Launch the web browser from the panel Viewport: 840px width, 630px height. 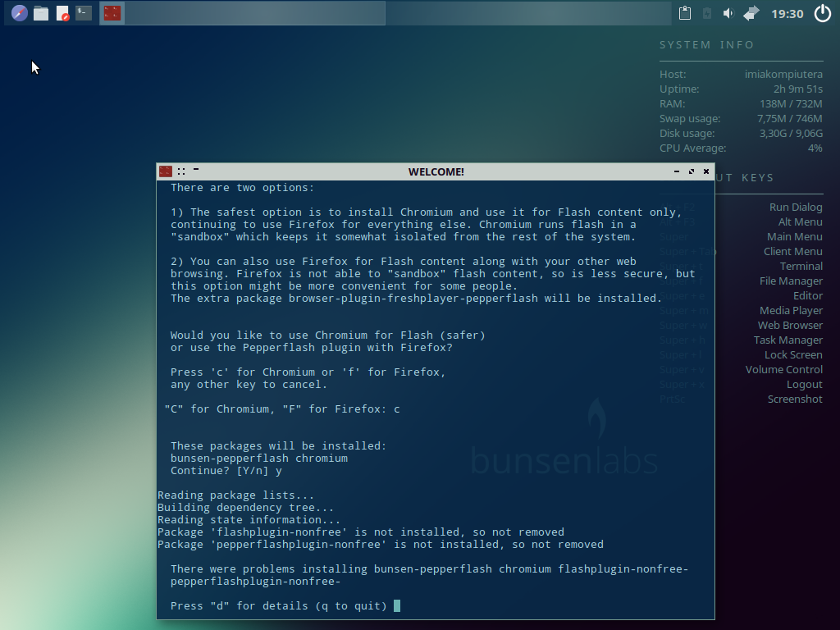click(x=20, y=13)
